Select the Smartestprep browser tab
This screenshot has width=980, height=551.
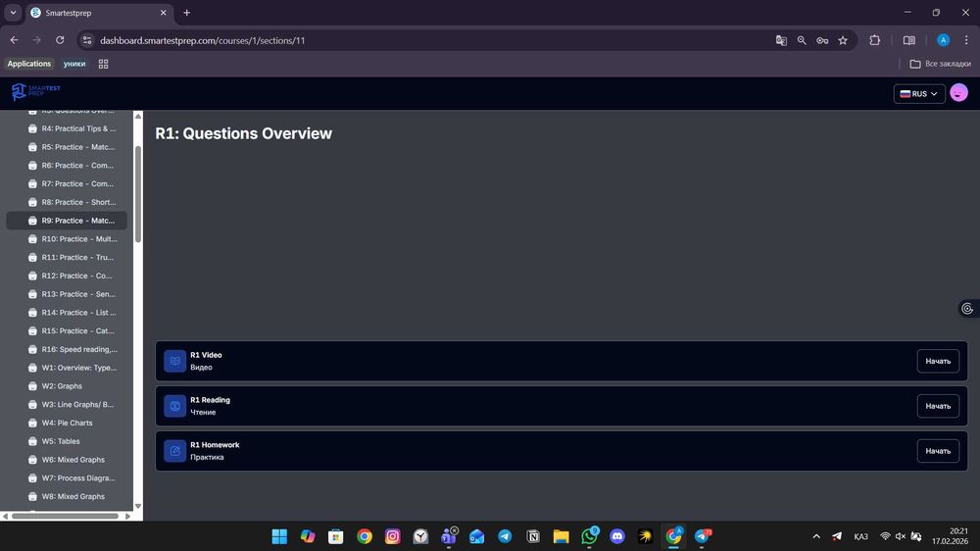tap(100, 13)
